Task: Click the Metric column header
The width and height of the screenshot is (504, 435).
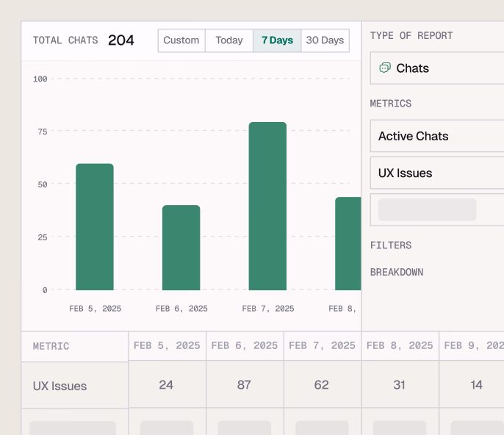Action: point(51,346)
